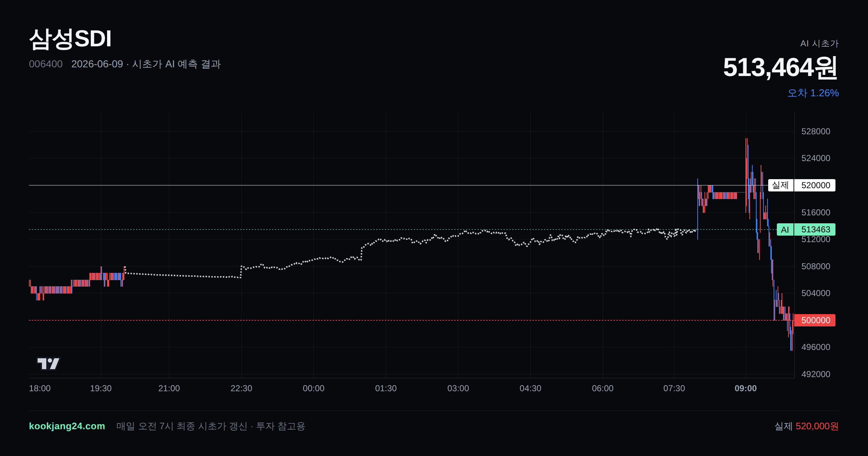Click the 03:00 time axis label
The image size is (868, 456).
(458, 388)
